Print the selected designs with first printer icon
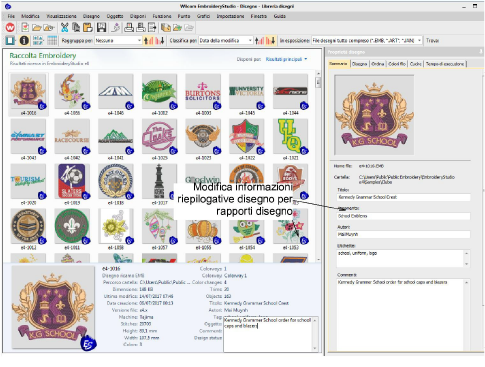The image size is (485, 367). coord(129,27)
